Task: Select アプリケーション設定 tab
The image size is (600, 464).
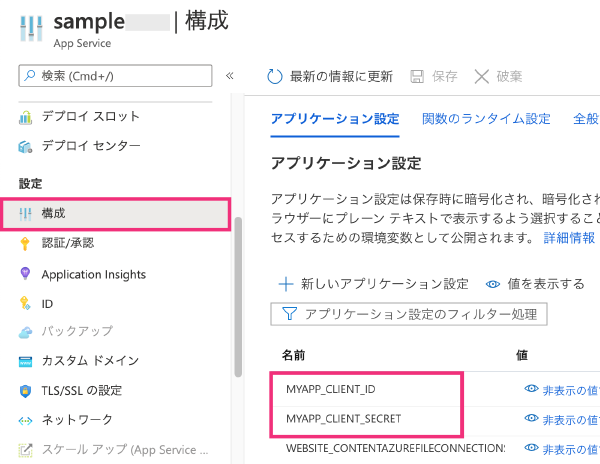Action: [x=334, y=118]
